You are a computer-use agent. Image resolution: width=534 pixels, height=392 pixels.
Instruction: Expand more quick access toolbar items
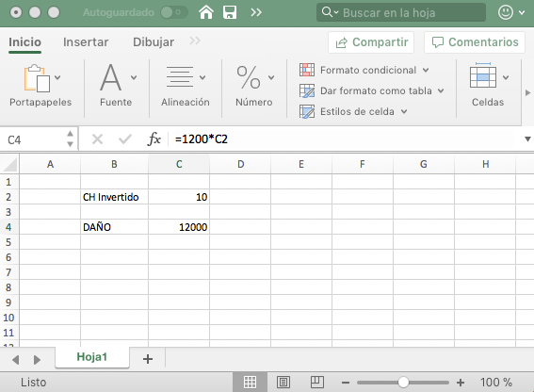(x=256, y=12)
